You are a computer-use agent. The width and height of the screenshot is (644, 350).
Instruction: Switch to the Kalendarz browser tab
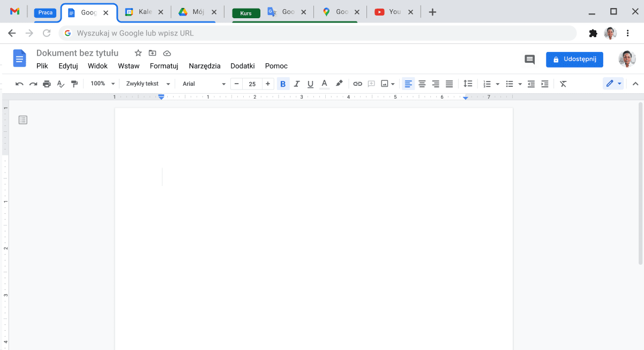tap(144, 12)
